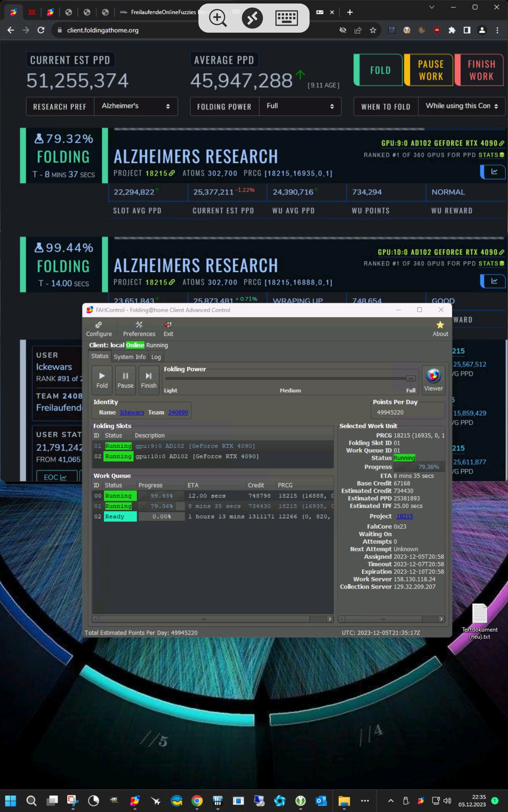Open GPU:9:0 AD102 GeForce RTX 4090 link
This screenshot has height=812, width=508.
click(x=443, y=143)
